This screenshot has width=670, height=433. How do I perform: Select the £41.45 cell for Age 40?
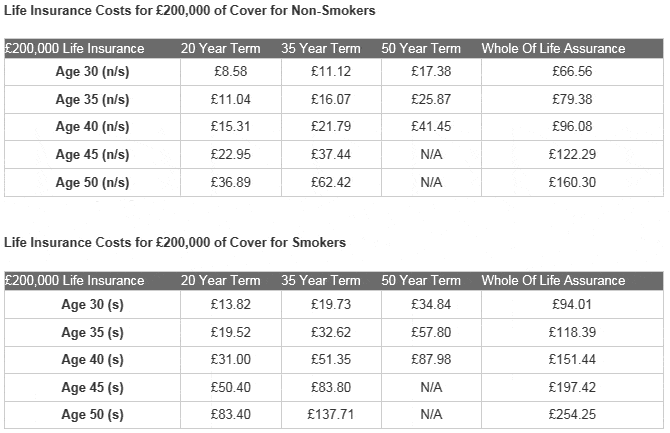pyautogui.click(x=431, y=127)
